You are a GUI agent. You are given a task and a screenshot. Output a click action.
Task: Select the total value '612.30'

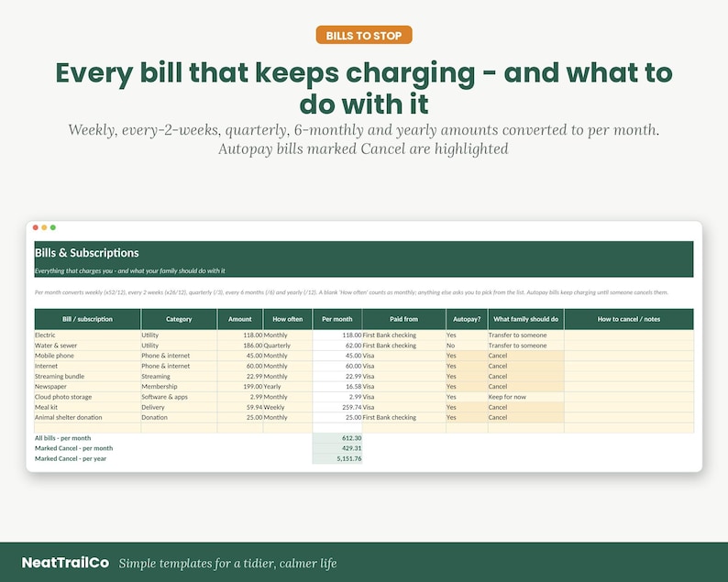pos(337,438)
